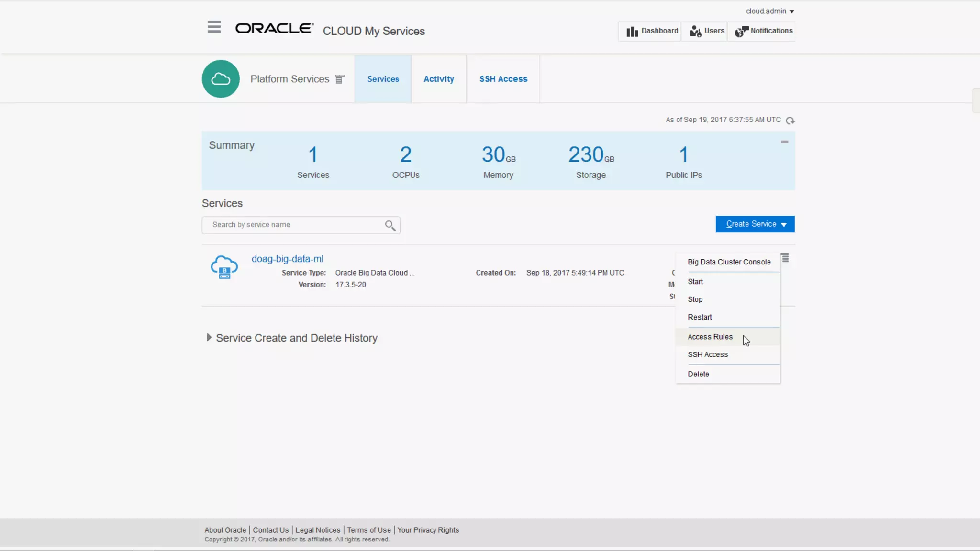Image resolution: width=980 pixels, height=551 pixels.
Task: Open the Create Service dropdown
Action: pyautogui.click(x=755, y=224)
